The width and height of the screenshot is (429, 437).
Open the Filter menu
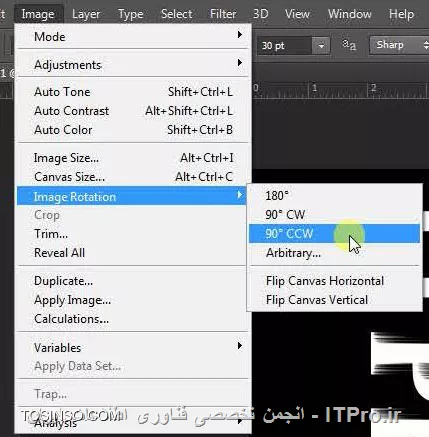(x=223, y=14)
